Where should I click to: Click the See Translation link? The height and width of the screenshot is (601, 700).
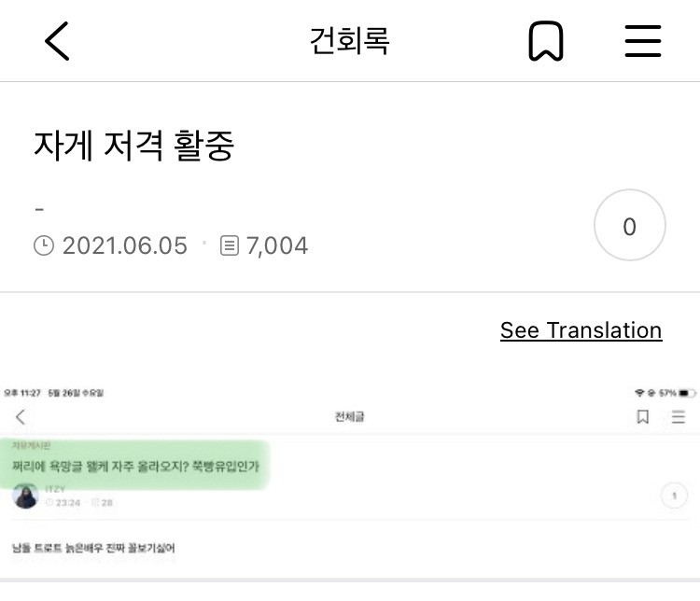click(581, 331)
